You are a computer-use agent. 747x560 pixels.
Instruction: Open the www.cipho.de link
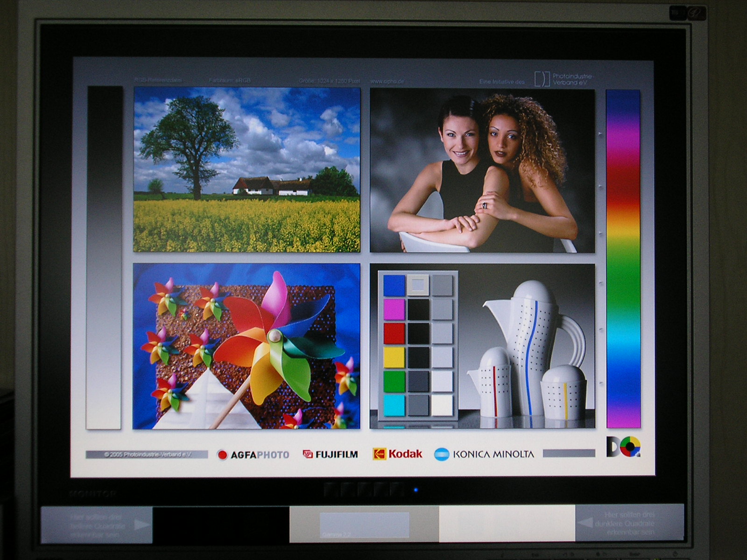(387, 81)
